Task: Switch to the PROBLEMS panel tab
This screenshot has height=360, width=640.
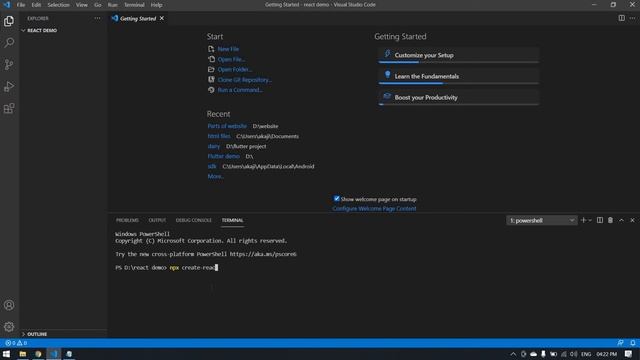Action: 127,220
